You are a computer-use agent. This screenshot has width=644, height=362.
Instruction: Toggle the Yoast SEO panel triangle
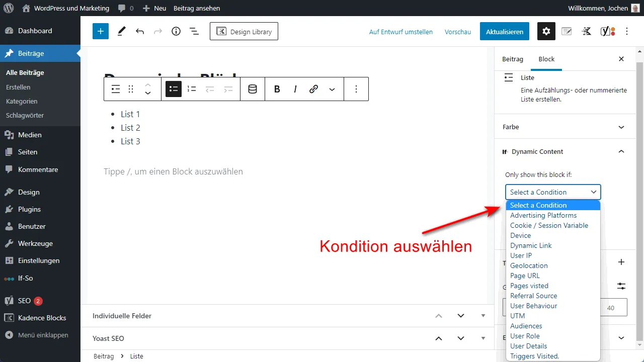pyautogui.click(x=483, y=338)
